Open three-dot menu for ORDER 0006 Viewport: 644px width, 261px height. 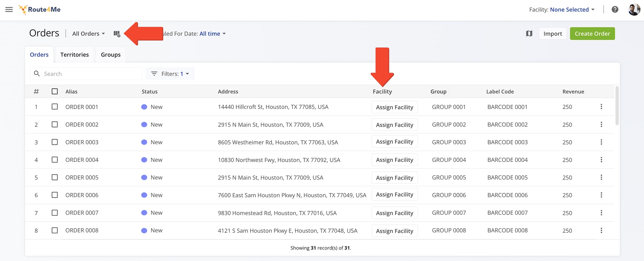(601, 195)
